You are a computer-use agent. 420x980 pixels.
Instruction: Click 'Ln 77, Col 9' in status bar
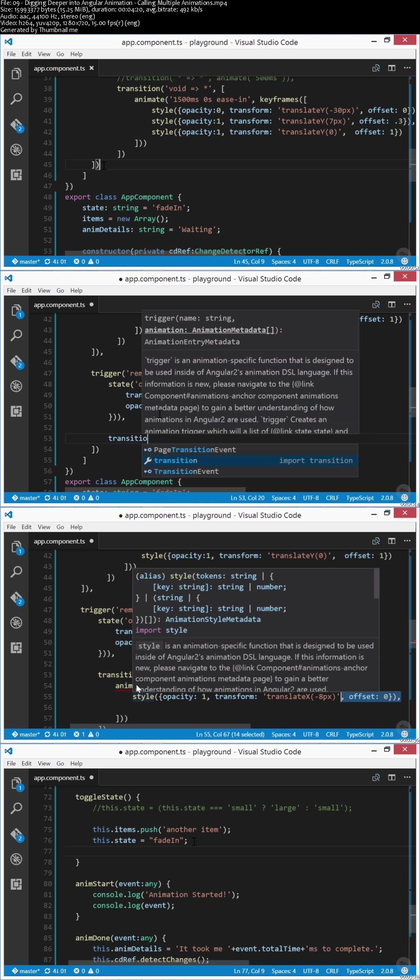249,971
